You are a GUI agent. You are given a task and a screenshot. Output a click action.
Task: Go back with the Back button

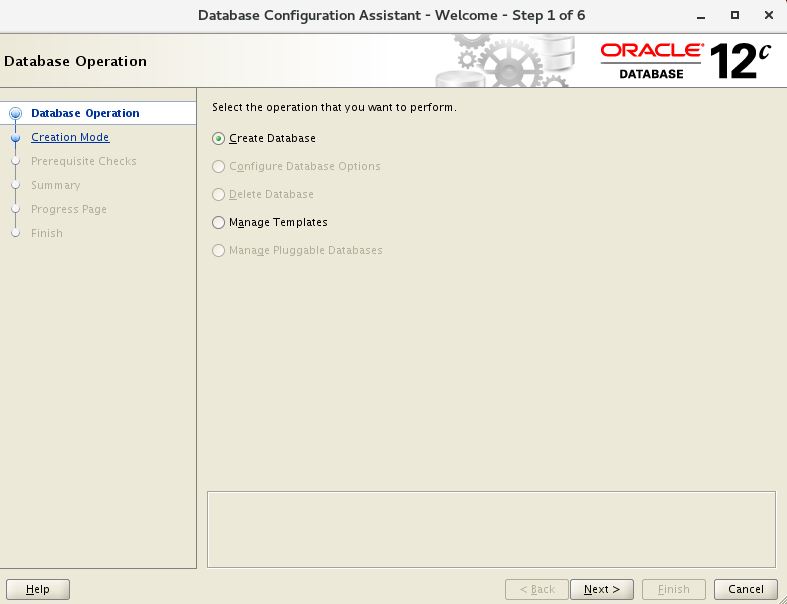pyautogui.click(x=537, y=589)
